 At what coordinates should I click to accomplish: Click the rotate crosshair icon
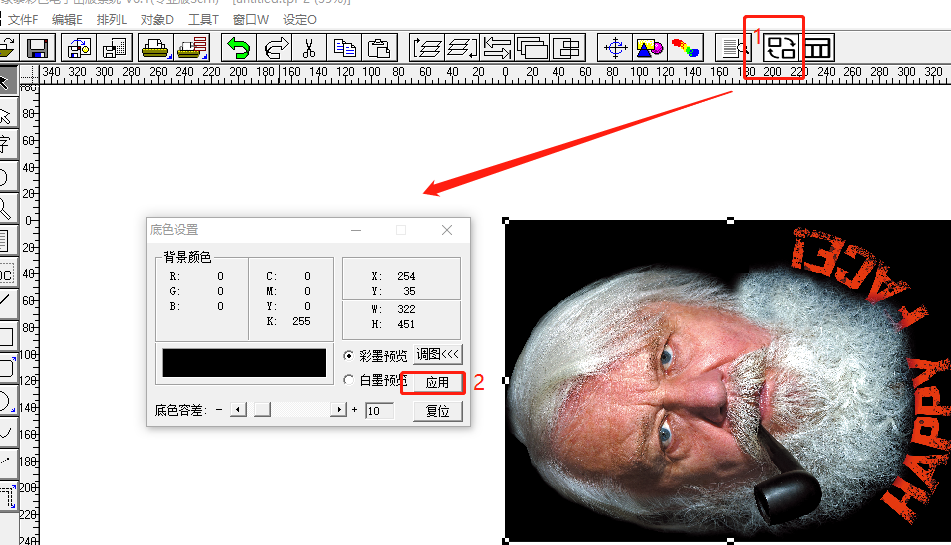[615, 48]
